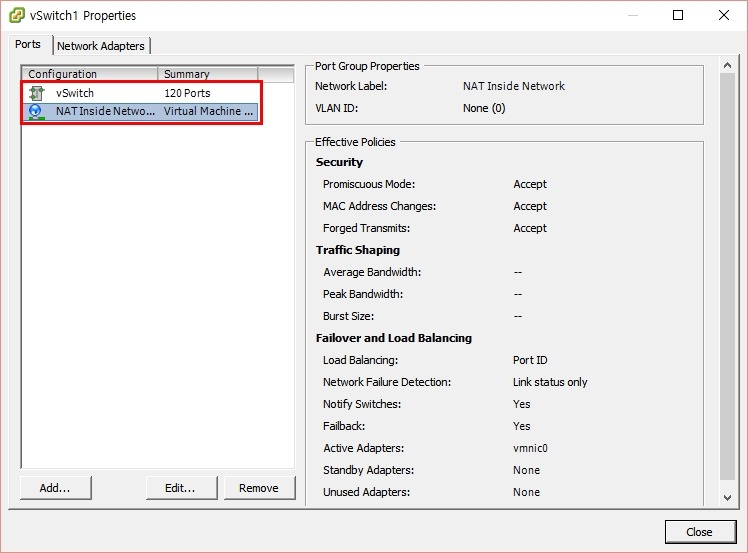
Task: Click the MAC Address Changes Accept value
Action: [x=530, y=206]
